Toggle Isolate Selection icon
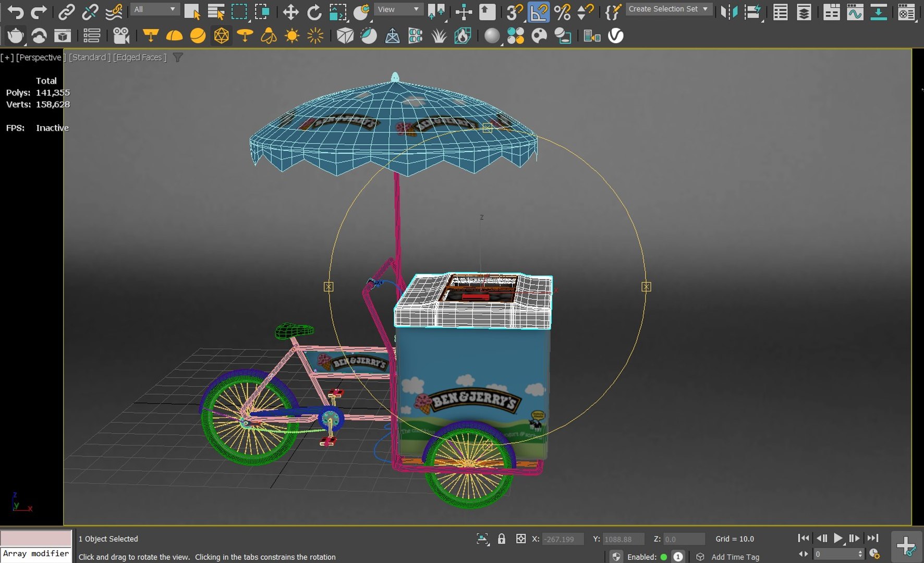The image size is (924, 563). [x=482, y=538]
